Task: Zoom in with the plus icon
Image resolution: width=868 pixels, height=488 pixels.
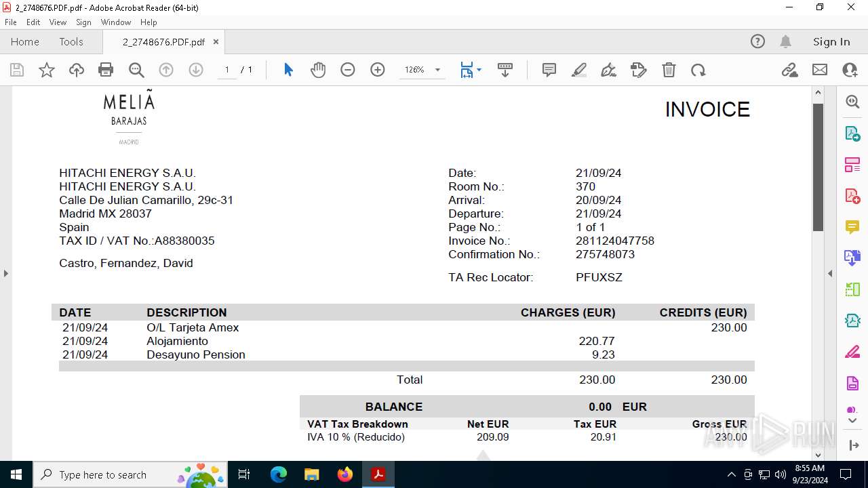Action: coord(378,70)
